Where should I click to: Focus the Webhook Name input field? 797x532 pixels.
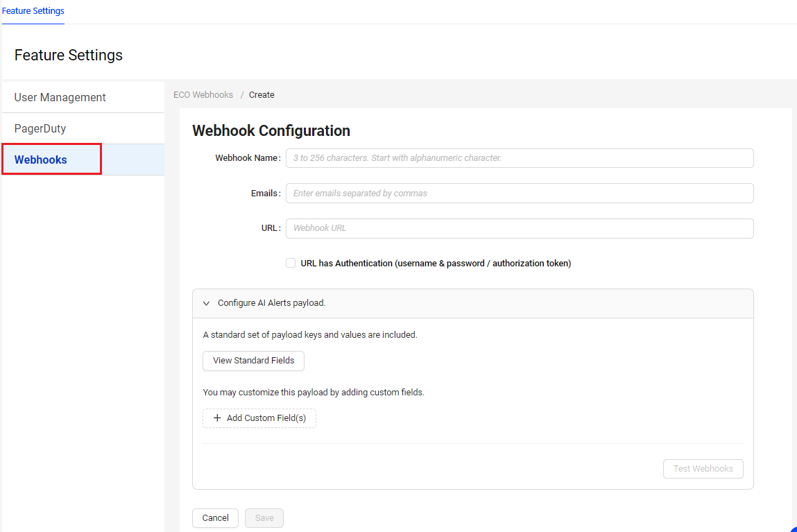tap(519, 158)
